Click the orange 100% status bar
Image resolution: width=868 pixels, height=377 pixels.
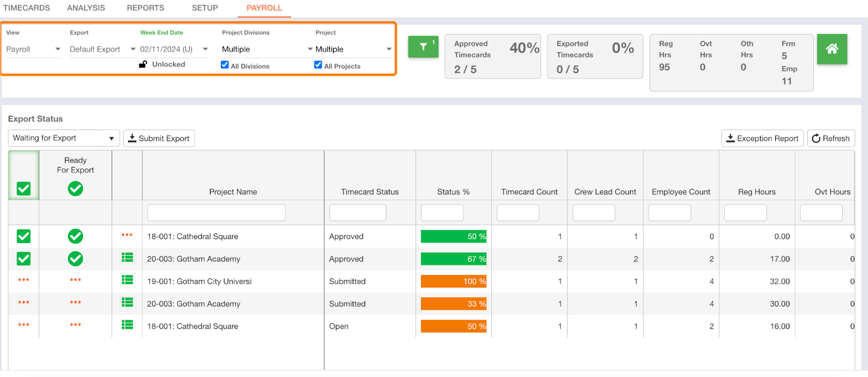pos(454,282)
